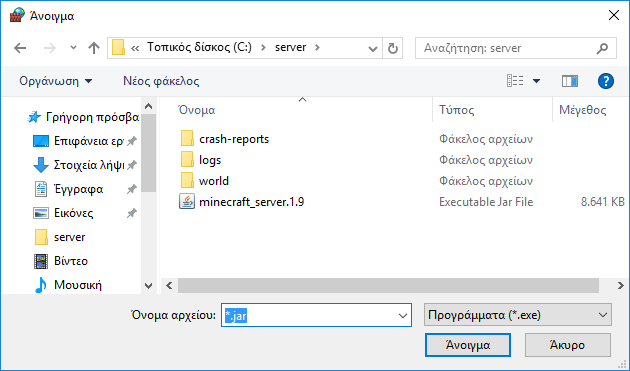Select 'Τοπικός δίσκος (C:)' breadcrumb

199,47
